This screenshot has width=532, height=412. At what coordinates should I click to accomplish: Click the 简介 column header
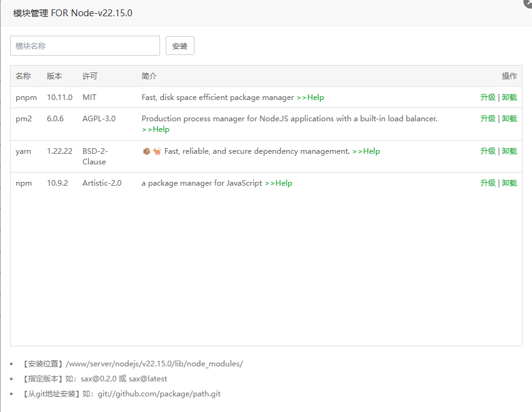click(149, 76)
